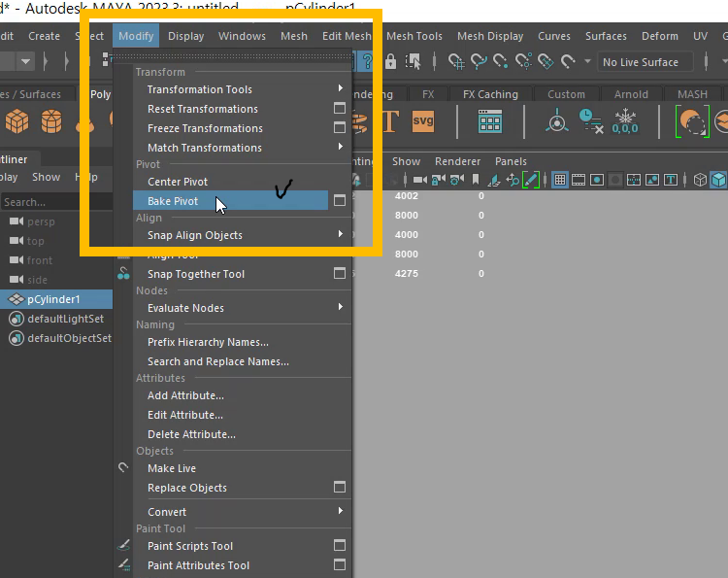Click the No Live Surface field

point(645,62)
